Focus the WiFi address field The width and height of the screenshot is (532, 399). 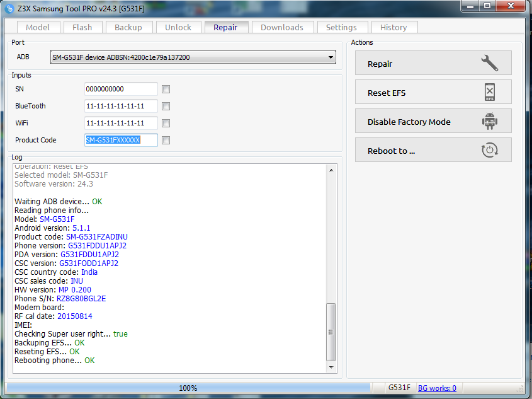tap(121, 123)
